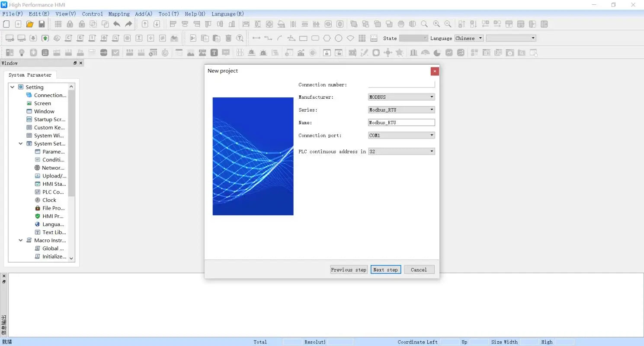644x346 pixels.
Task: Click the Save floppy disk icon
Action: click(x=42, y=24)
